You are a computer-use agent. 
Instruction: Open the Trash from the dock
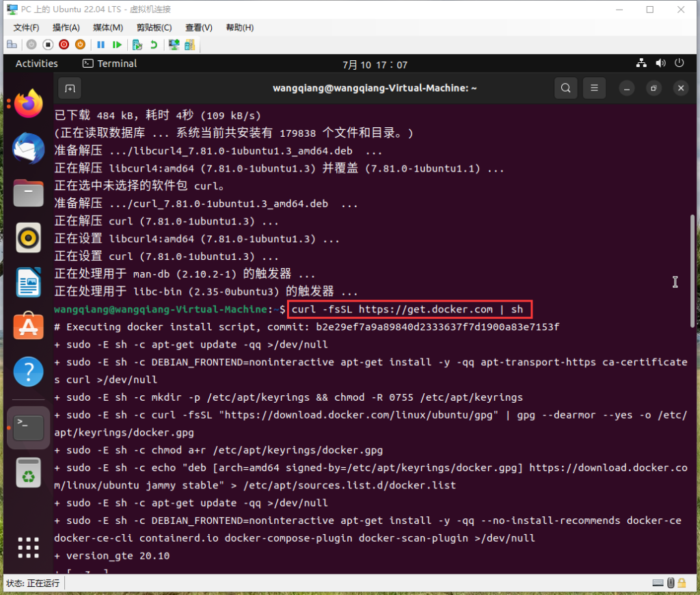coord(28,473)
